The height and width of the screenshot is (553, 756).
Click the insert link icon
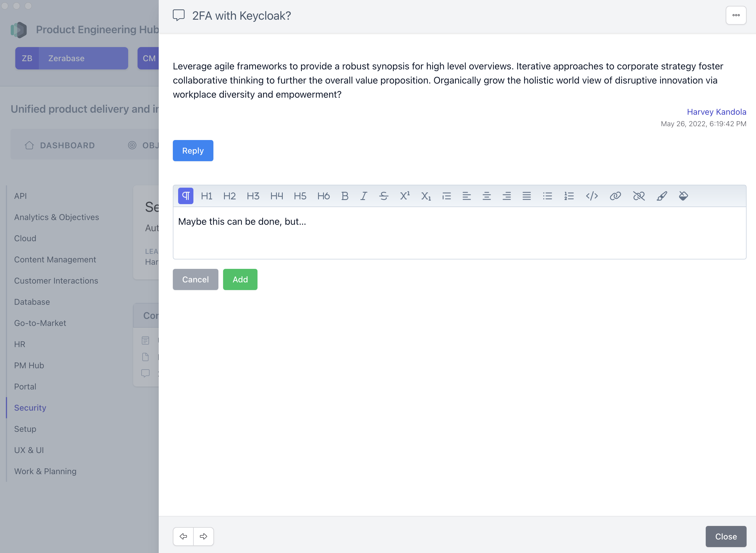pyautogui.click(x=616, y=195)
